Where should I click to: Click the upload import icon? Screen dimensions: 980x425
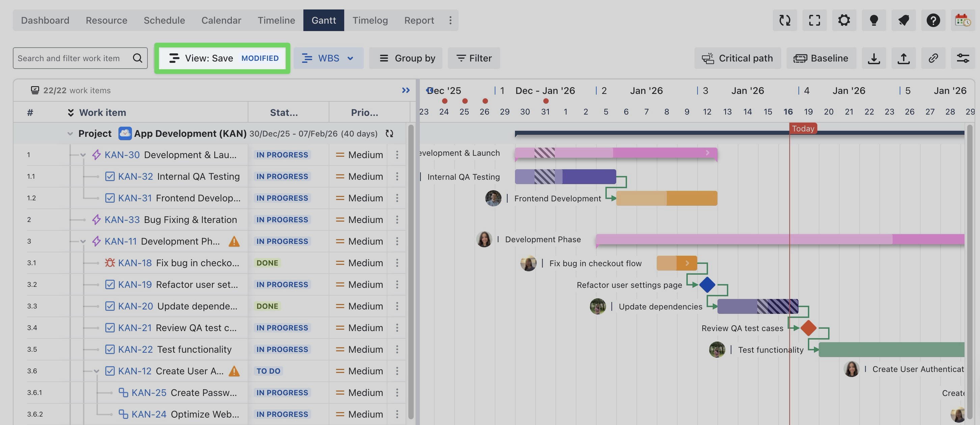tap(903, 58)
